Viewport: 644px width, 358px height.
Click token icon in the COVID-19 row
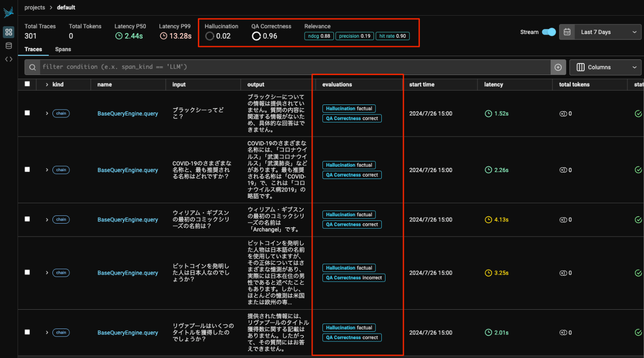[563, 170]
